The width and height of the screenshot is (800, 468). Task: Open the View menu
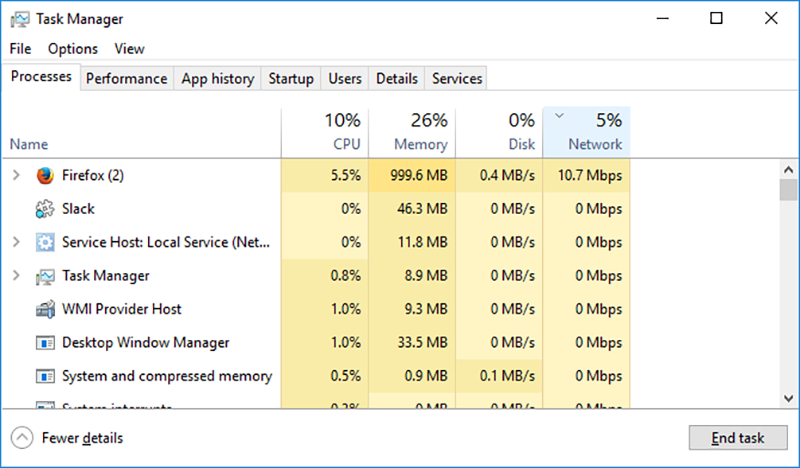(129, 48)
